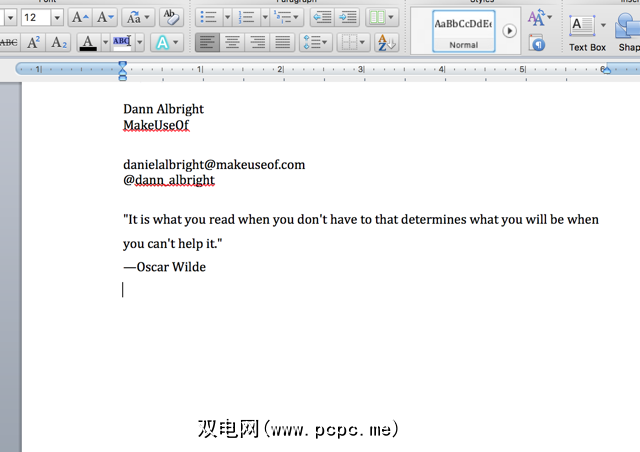The image size is (640, 452).
Task: Click the Clear Formatting eraser icon
Action: point(171,18)
